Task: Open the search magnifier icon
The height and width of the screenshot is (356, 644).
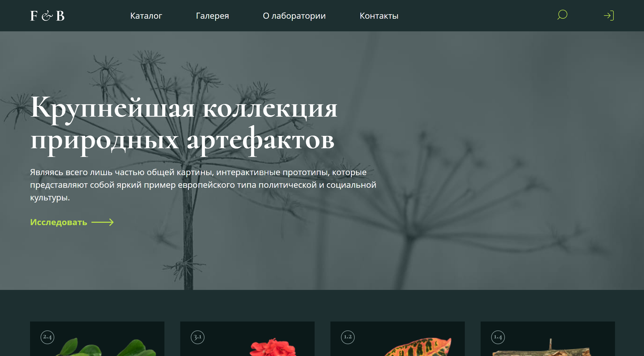Action: pos(562,15)
